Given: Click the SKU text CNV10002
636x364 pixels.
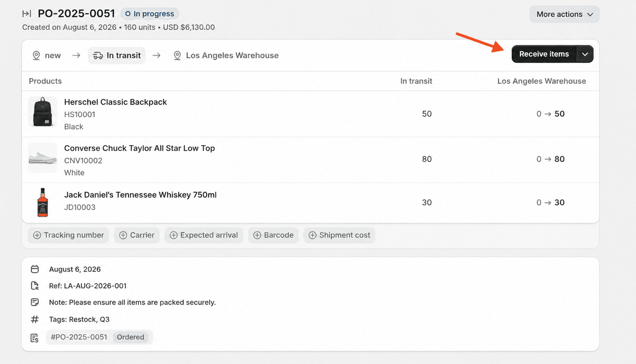Looking at the screenshot, I should click(83, 160).
